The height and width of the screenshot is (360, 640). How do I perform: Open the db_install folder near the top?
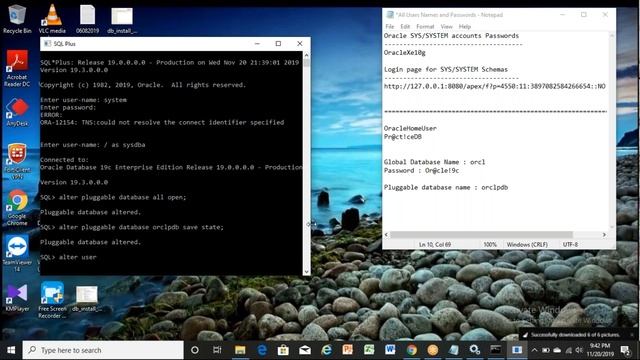click(x=122, y=19)
